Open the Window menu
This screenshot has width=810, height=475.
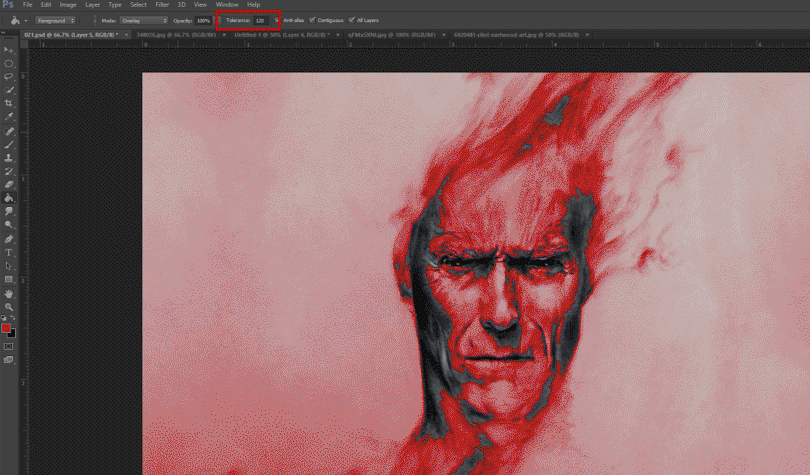(227, 5)
